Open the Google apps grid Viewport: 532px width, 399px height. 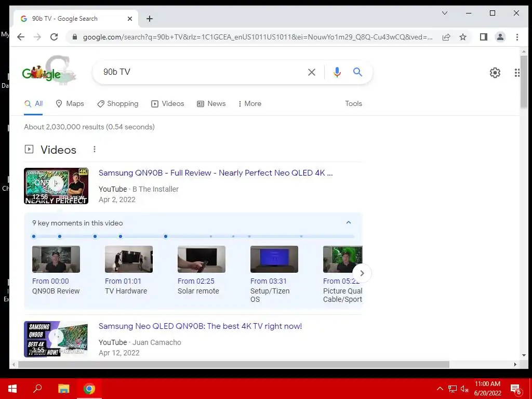[517, 73]
